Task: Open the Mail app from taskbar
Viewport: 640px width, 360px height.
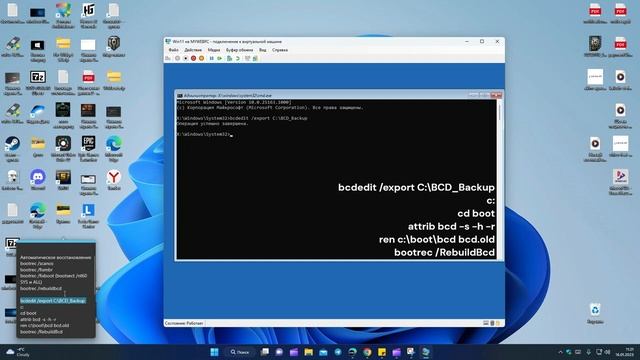Action: (x=323, y=352)
